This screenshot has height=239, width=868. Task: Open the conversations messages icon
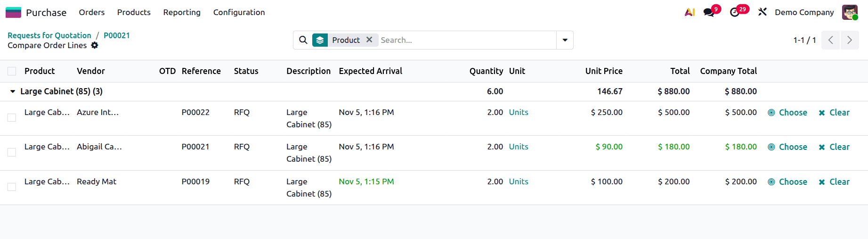[709, 12]
